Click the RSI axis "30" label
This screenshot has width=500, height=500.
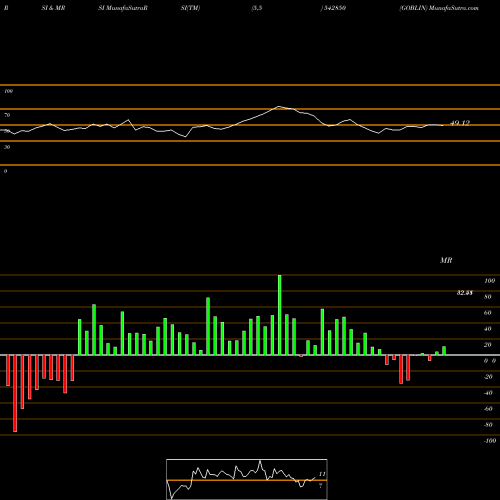tap(7, 147)
